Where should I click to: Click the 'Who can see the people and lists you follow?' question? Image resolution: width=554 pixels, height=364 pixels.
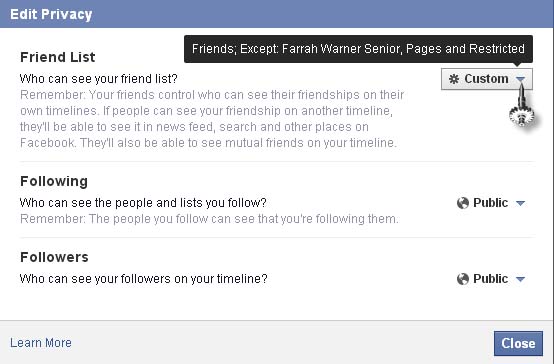click(x=143, y=203)
